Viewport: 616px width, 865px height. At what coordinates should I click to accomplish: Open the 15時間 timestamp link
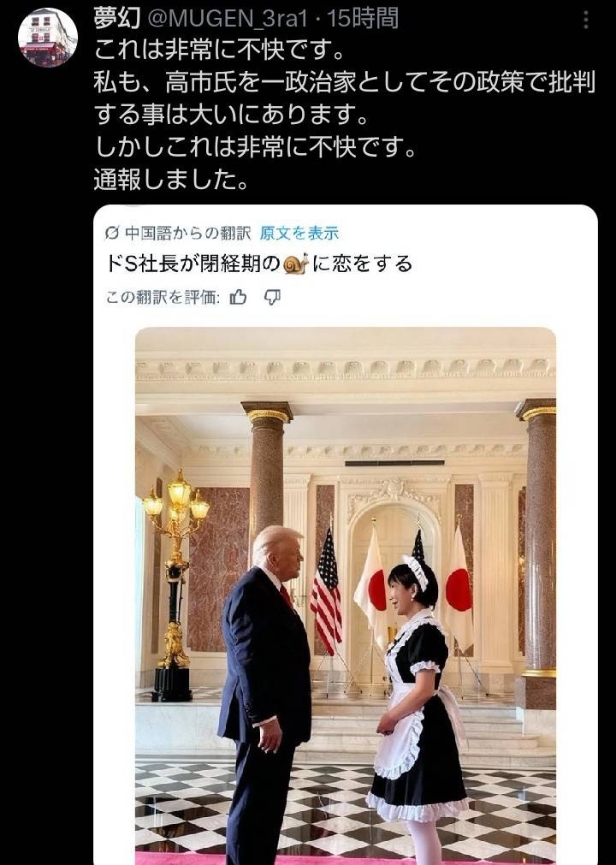(x=363, y=20)
